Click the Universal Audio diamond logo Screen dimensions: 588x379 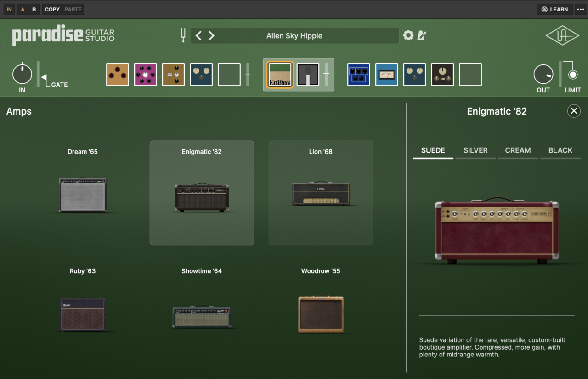tap(562, 35)
